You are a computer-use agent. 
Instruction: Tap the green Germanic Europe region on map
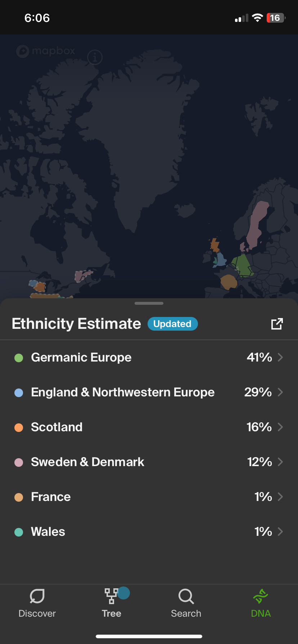pos(243,265)
